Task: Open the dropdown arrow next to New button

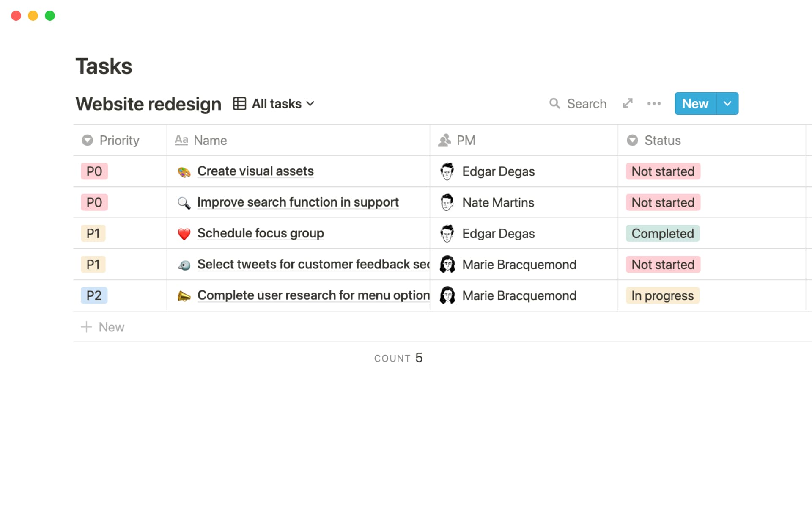Action: (x=727, y=104)
